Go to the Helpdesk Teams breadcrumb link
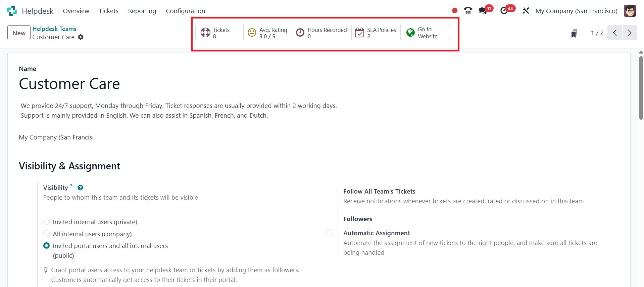 [54, 29]
